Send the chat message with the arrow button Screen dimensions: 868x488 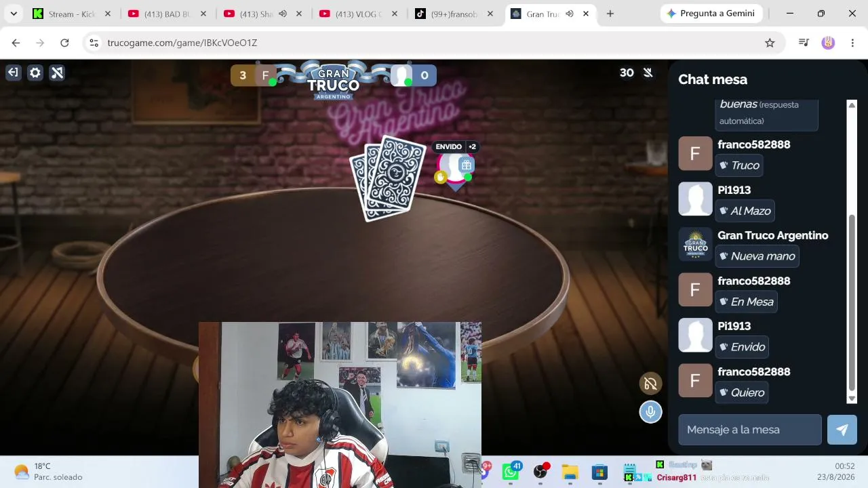(842, 430)
